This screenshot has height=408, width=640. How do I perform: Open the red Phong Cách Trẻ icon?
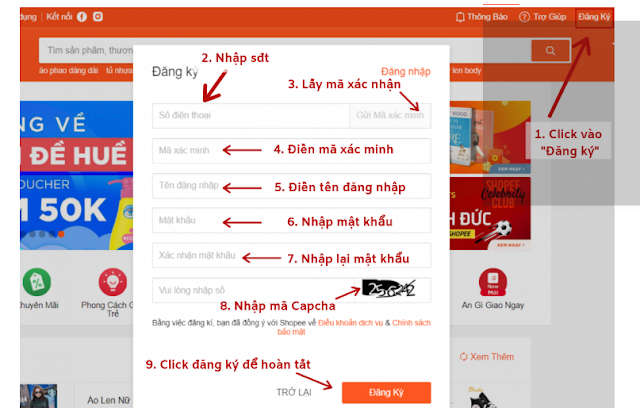click(113, 282)
